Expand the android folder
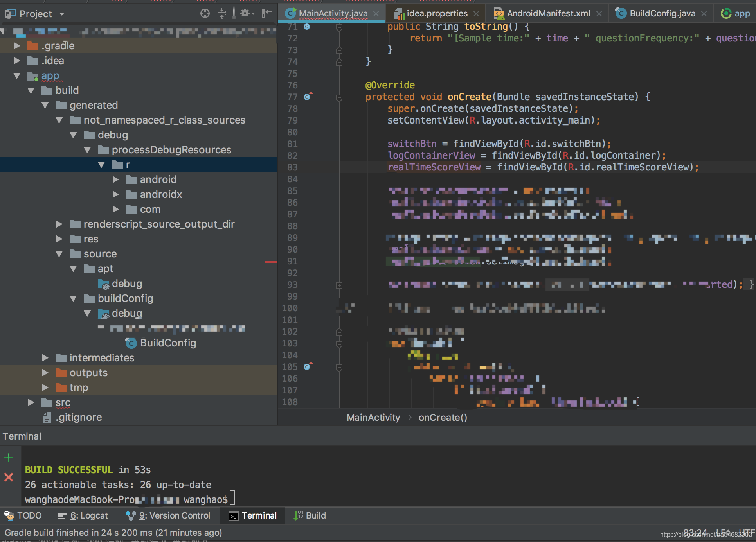The width and height of the screenshot is (756, 542). tap(115, 179)
